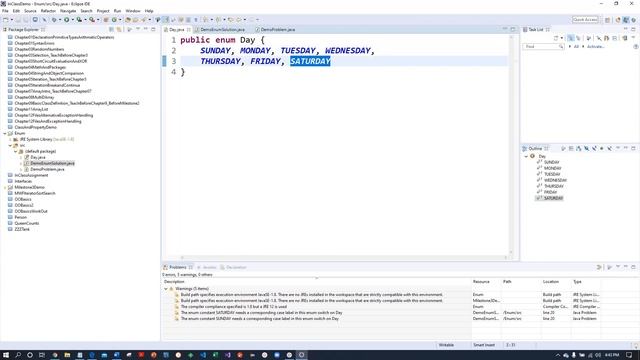The height and width of the screenshot is (360, 640).
Task: Collapse the Enum project node
Action: [5, 133]
